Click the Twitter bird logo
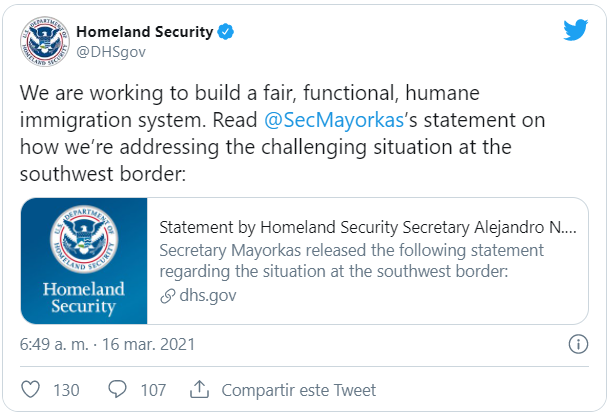Screen dimensions: 610x414 [x=576, y=30]
